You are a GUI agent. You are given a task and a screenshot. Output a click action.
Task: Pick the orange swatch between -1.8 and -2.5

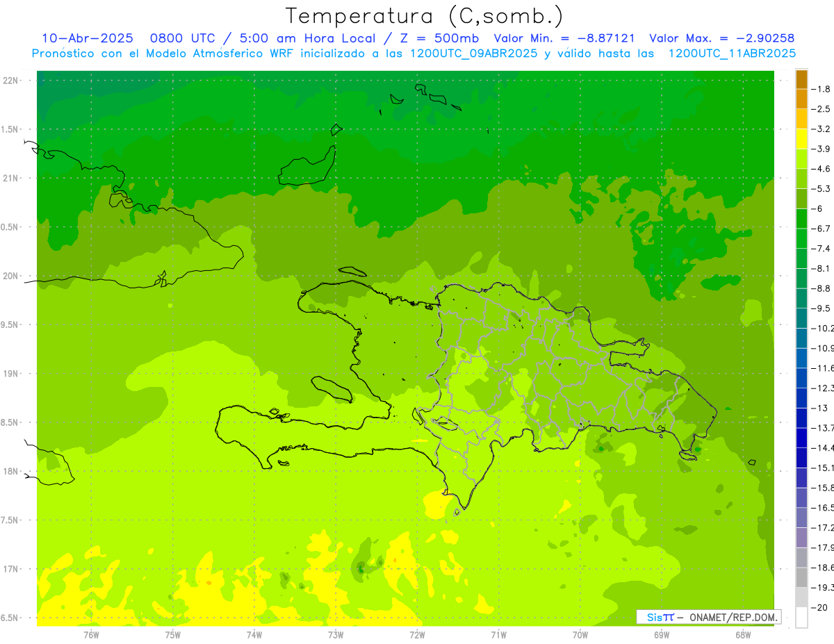point(801,99)
